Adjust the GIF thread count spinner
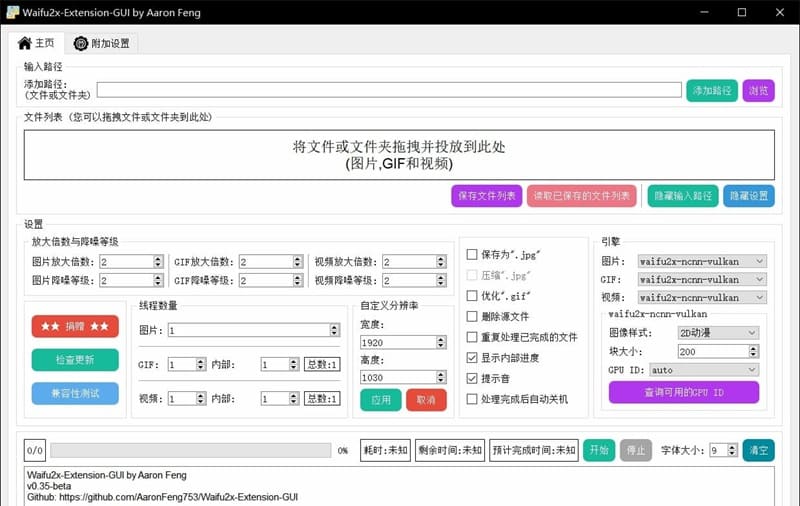The width and height of the screenshot is (800, 506). [x=187, y=364]
